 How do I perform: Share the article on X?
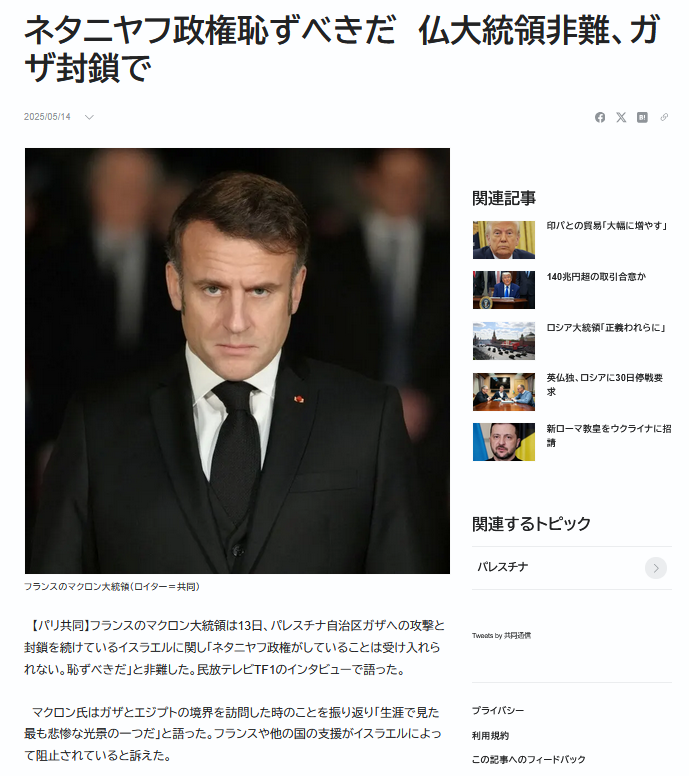(x=621, y=117)
